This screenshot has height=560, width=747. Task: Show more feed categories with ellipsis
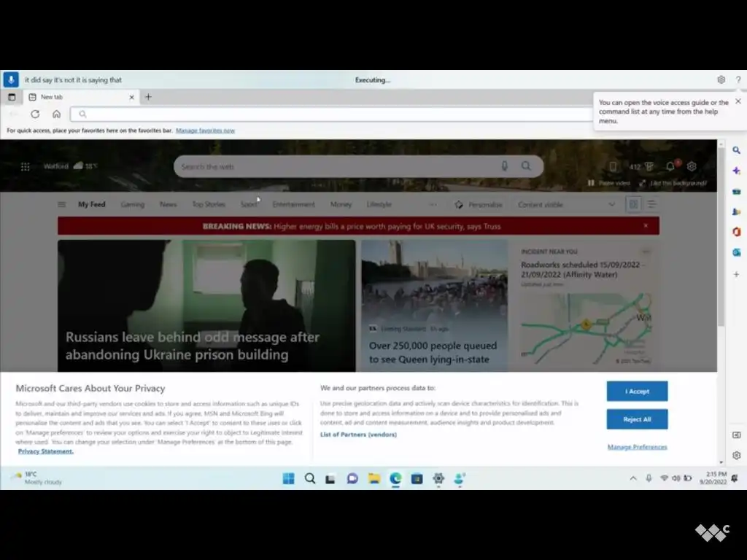[x=433, y=204]
